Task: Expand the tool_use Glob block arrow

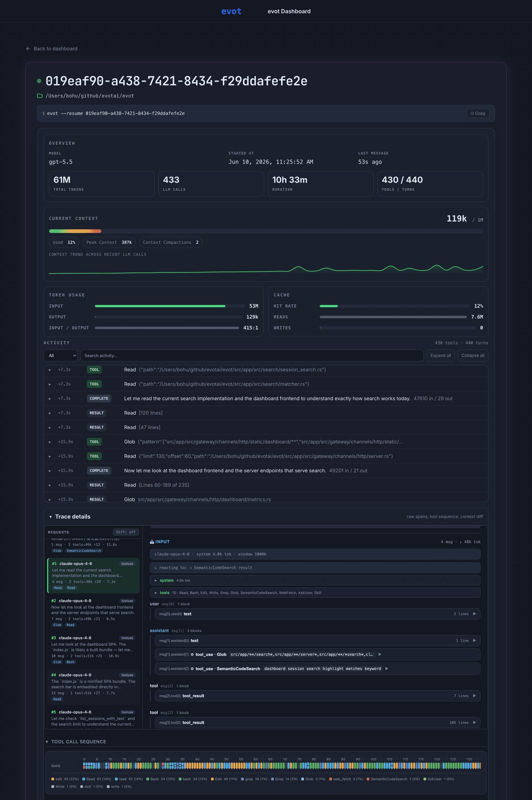Action: [380, 654]
